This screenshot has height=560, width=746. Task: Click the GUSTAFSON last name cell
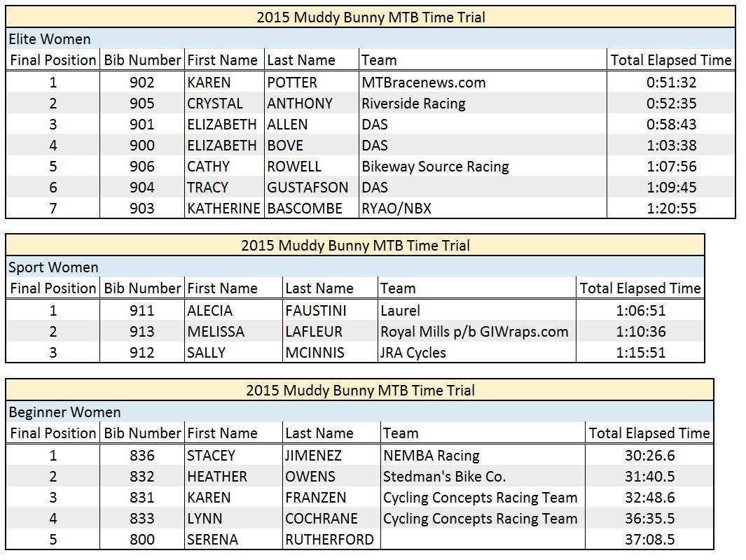[308, 188]
